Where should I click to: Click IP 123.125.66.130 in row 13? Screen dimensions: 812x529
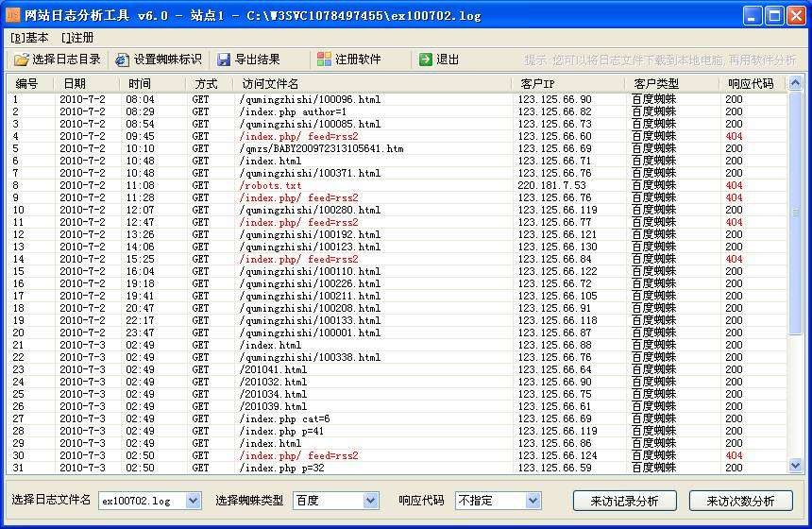pyautogui.click(x=557, y=247)
